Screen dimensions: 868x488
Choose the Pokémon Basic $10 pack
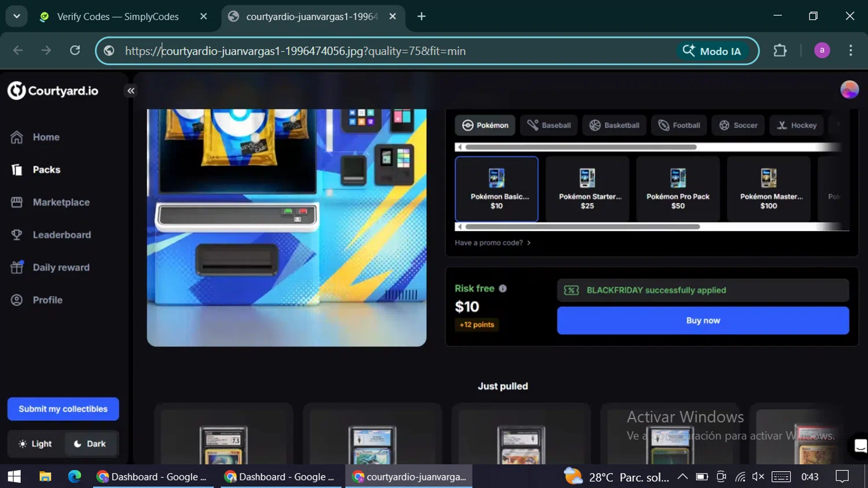[x=496, y=189]
